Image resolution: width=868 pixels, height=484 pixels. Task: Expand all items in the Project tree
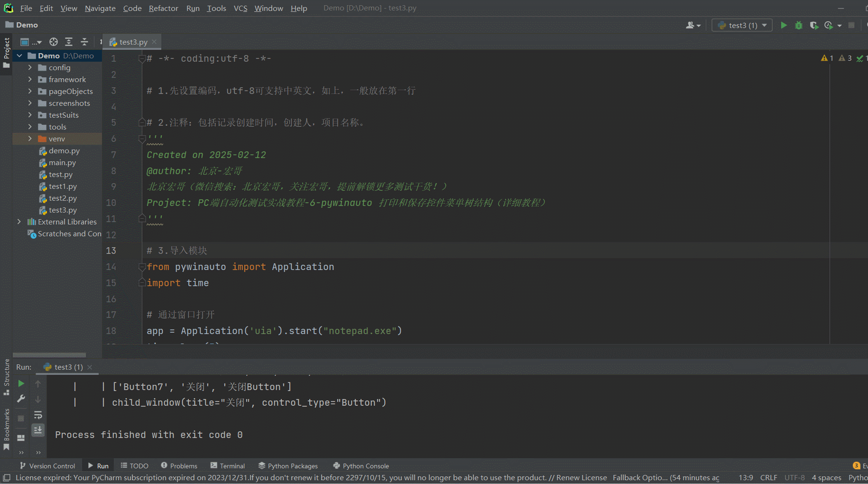pos(69,42)
